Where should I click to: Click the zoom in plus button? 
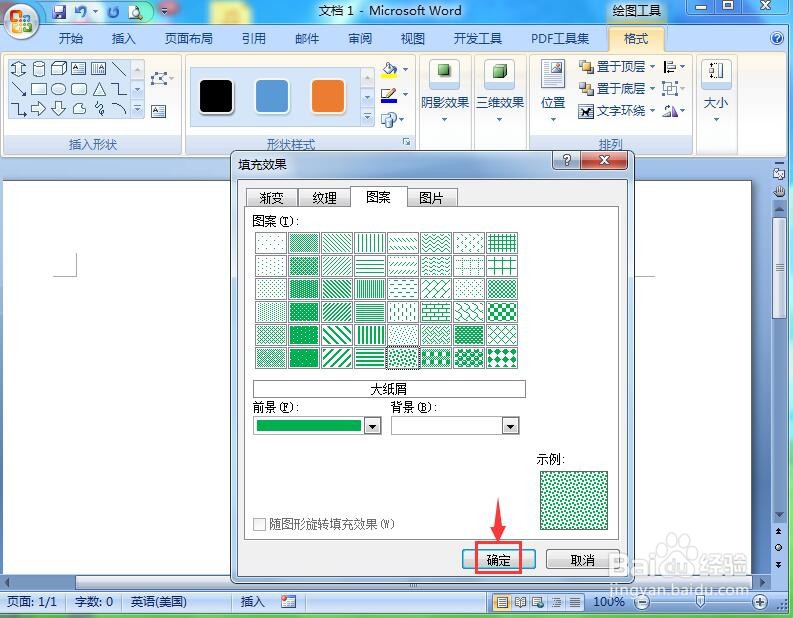pyautogui.click(x=760, y=602)
